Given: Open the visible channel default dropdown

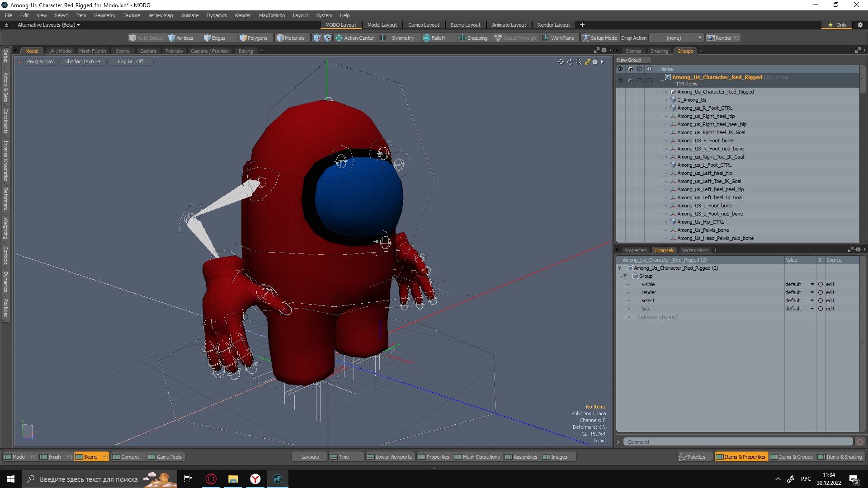Looking at the screenshot, I should pyautogui.click(x=799, y=284).
